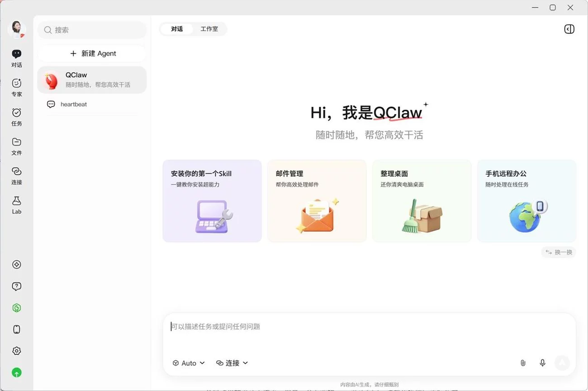Screen dimensions: 588x391
Task: Toggle the right side panel icon
Action: [569, 29]
